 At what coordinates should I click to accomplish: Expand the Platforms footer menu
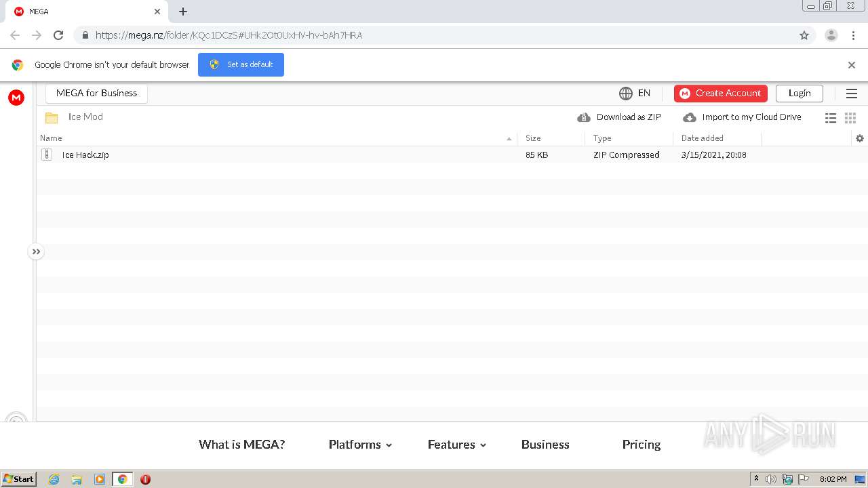tap(361, 445)
